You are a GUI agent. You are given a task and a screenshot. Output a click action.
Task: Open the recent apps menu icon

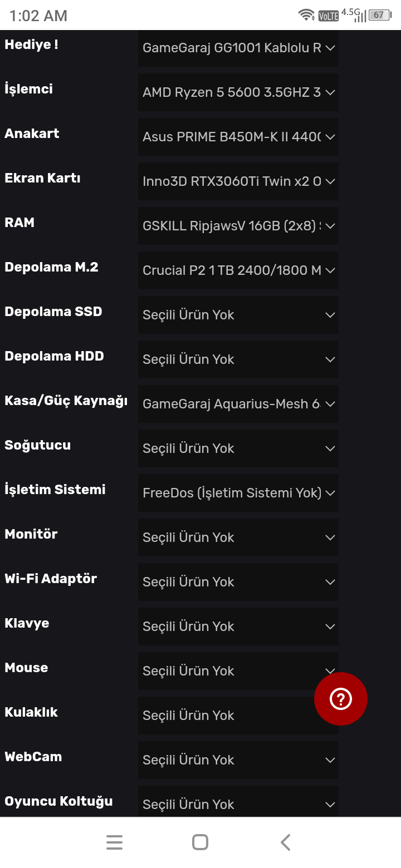114,842
